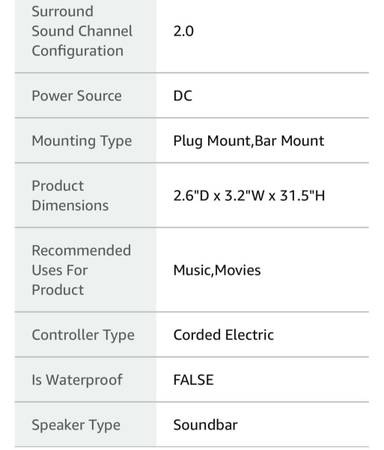This screenshot has height=450, width=384.
Task: Click the Product Dimensions label
Action: [70, 195]
